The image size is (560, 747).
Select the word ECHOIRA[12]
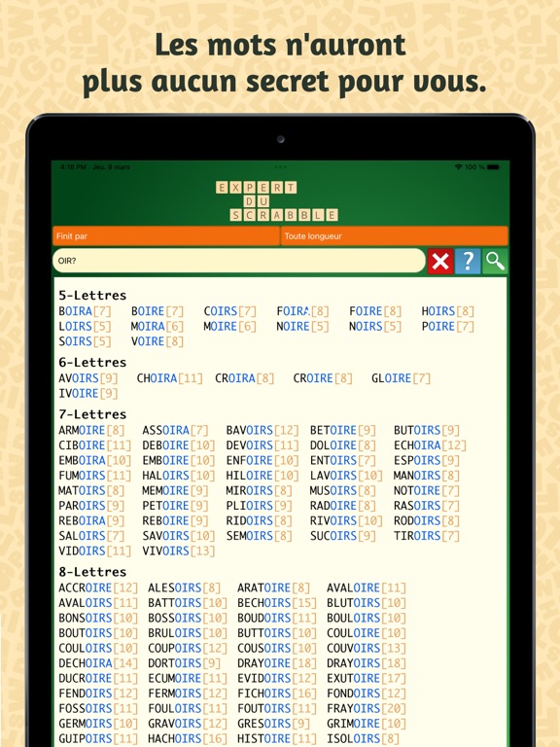[430, 445]
